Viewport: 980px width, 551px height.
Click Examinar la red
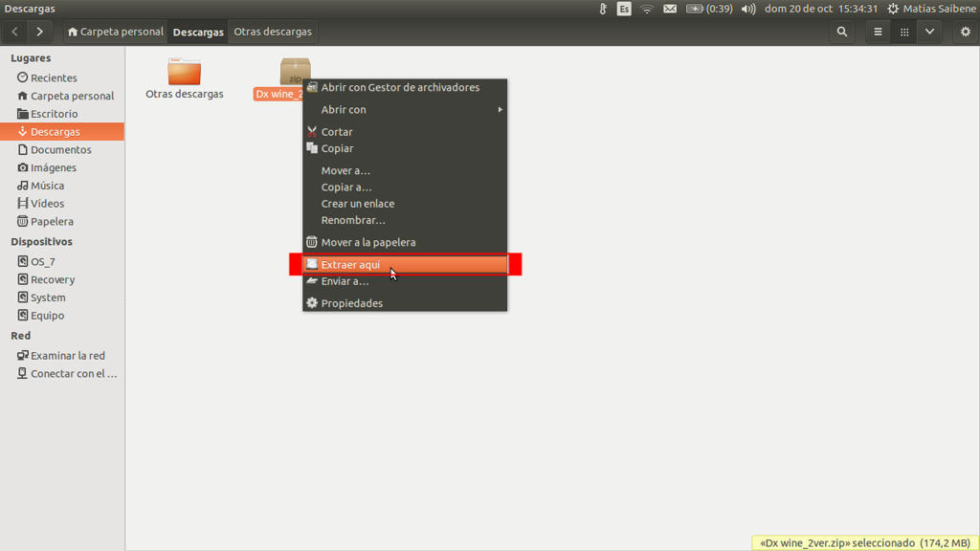click(x=62, y=356)
